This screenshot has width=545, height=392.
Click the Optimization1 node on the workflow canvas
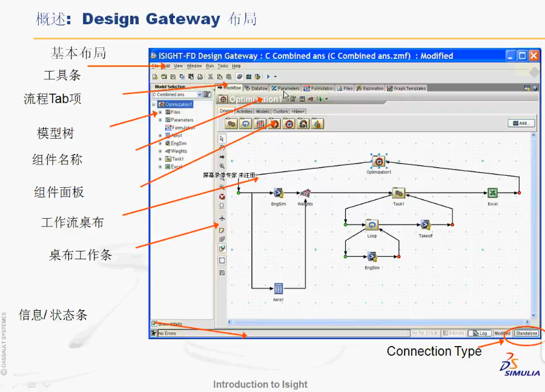(379, 162)
